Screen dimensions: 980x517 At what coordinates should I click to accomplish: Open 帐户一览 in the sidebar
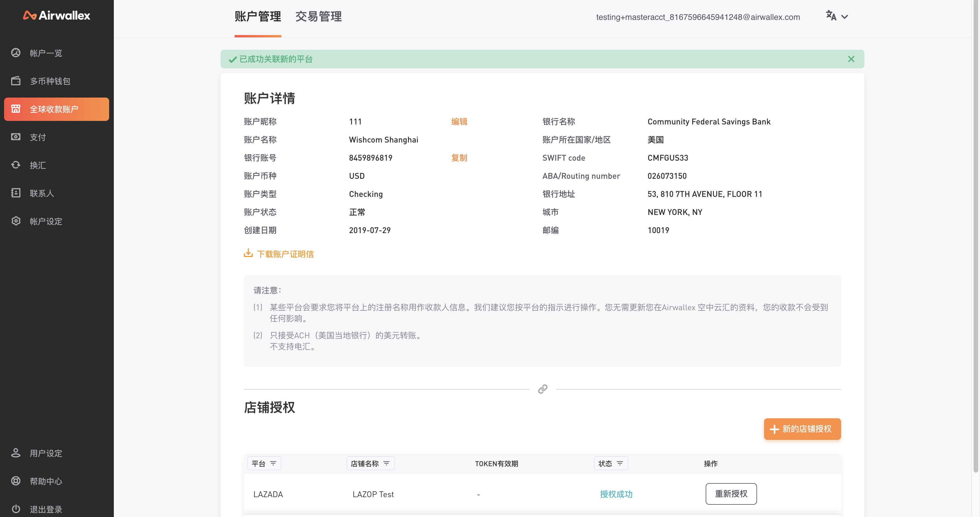click(57, 53)
